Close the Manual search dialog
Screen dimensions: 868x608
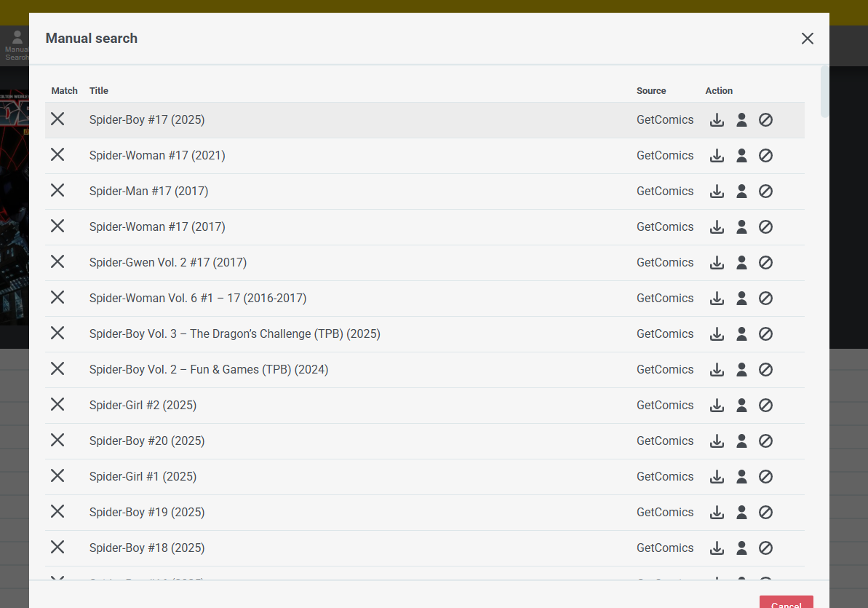(808, 39)
